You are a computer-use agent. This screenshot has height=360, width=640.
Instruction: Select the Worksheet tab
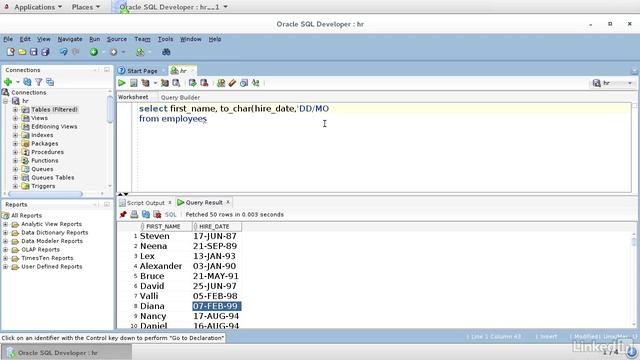tap(133, 97)
